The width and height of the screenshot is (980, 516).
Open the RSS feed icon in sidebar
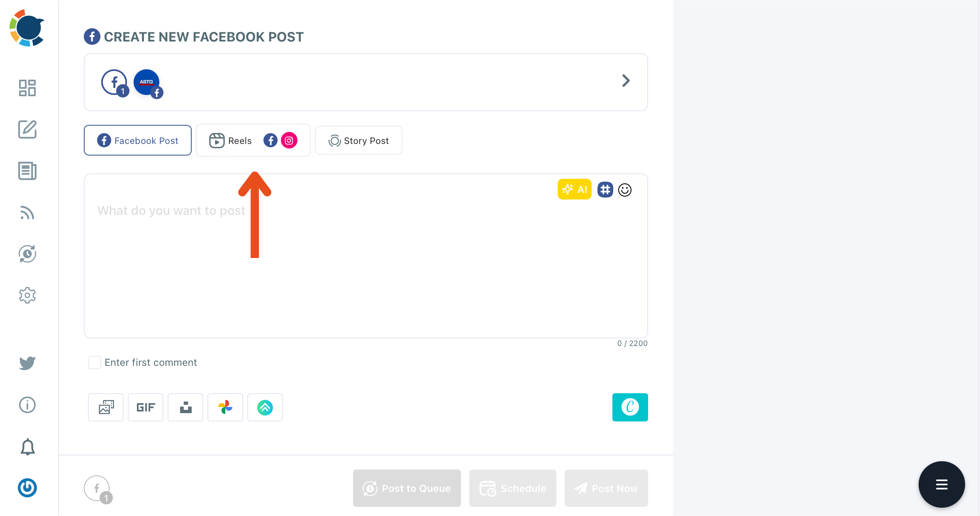point(27,212)
